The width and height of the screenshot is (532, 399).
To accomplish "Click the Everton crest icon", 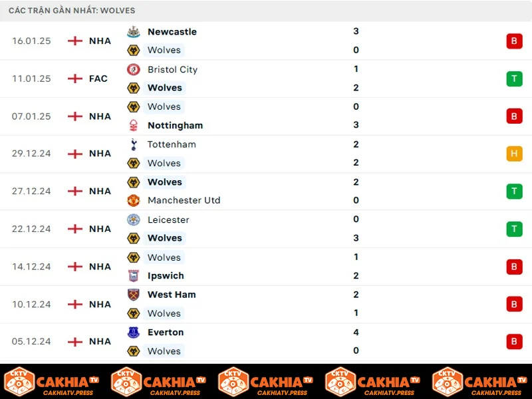I will [134, 332].
